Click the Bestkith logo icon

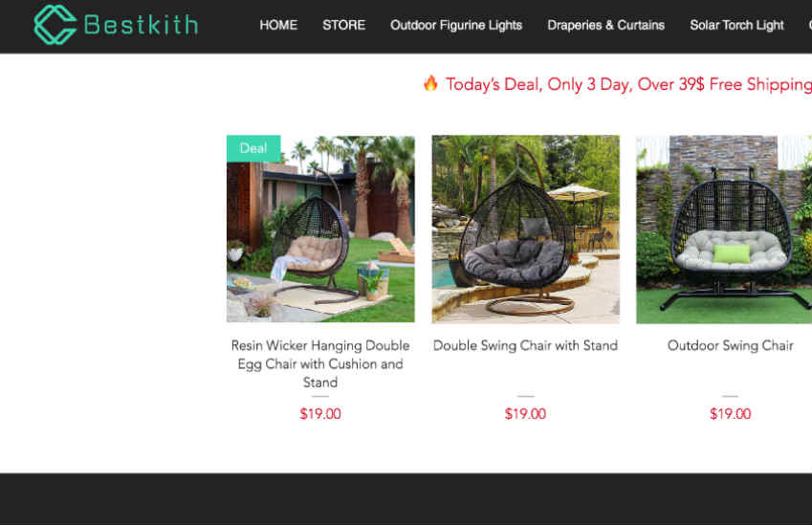click(55, 24)
